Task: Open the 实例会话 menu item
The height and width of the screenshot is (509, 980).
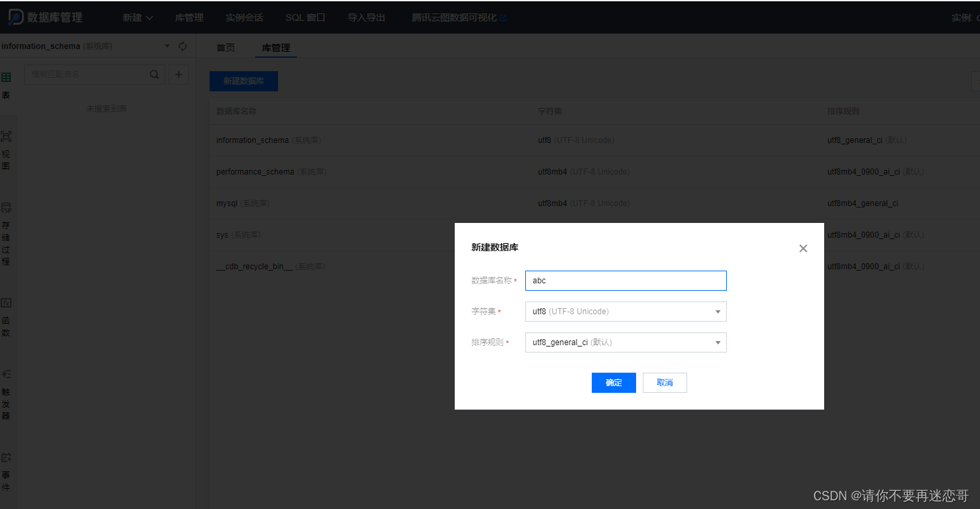Action: click(x=244, y=17)
